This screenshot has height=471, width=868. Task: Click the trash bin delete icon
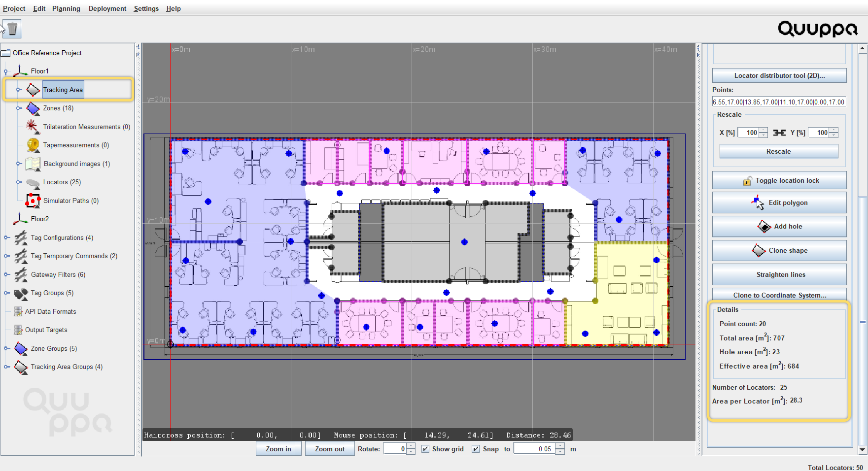(13, 29)
